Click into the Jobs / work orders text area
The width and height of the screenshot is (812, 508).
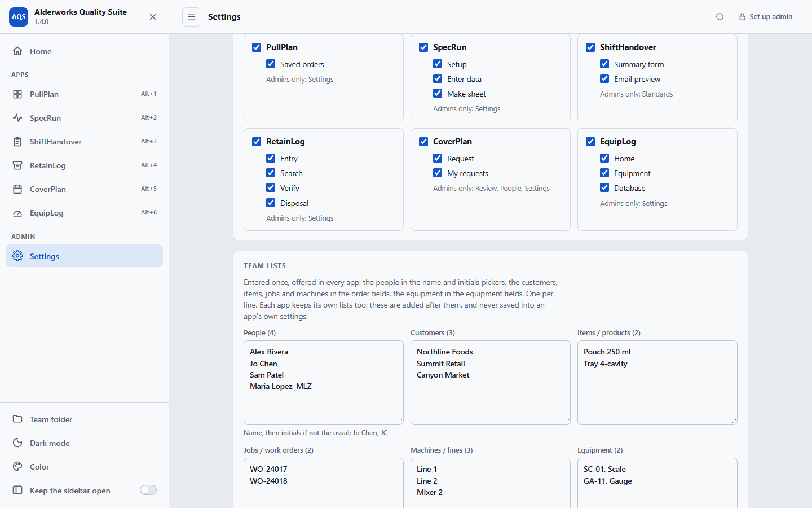324,483
